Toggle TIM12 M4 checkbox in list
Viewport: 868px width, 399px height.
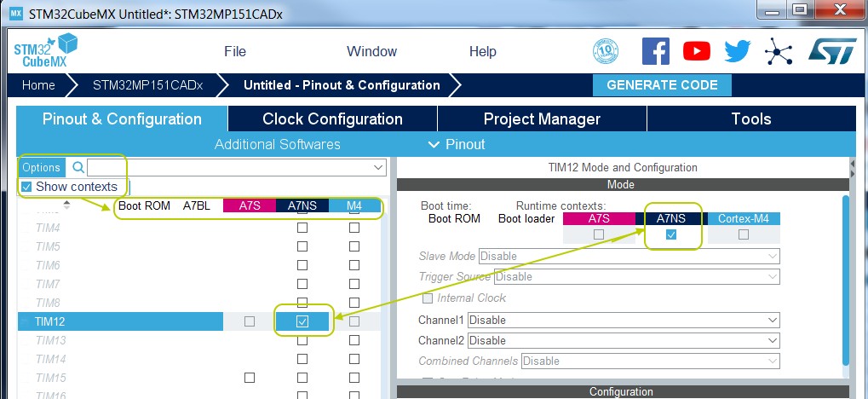click(354, 321)
